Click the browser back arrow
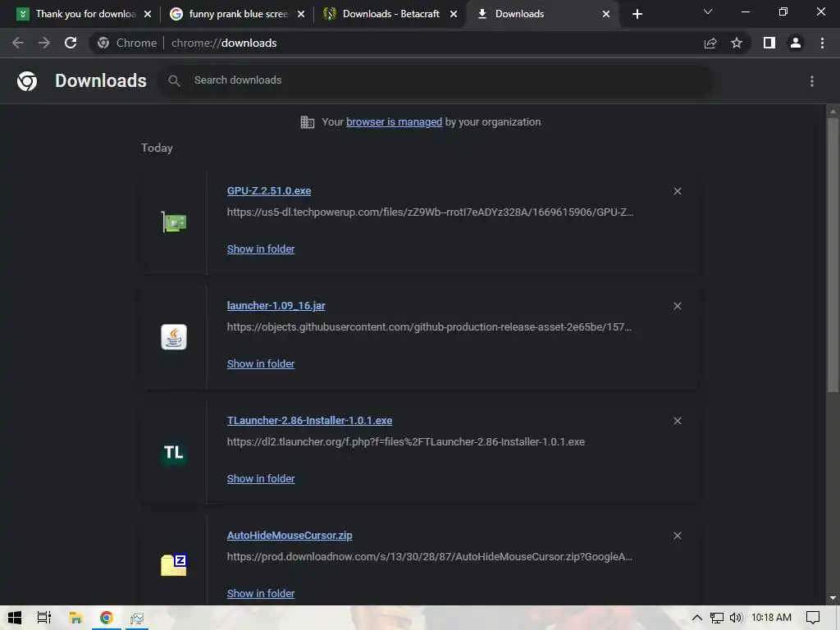This screenshot has width=840, height=630. pyautogui.click(x=18, y=43)
